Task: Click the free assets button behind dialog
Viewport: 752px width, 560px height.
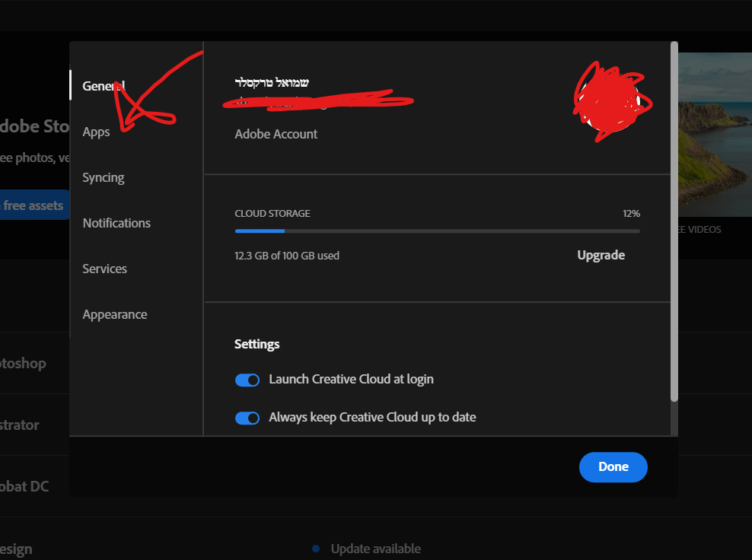Action: pyautogui.click(x=34, y=205)
